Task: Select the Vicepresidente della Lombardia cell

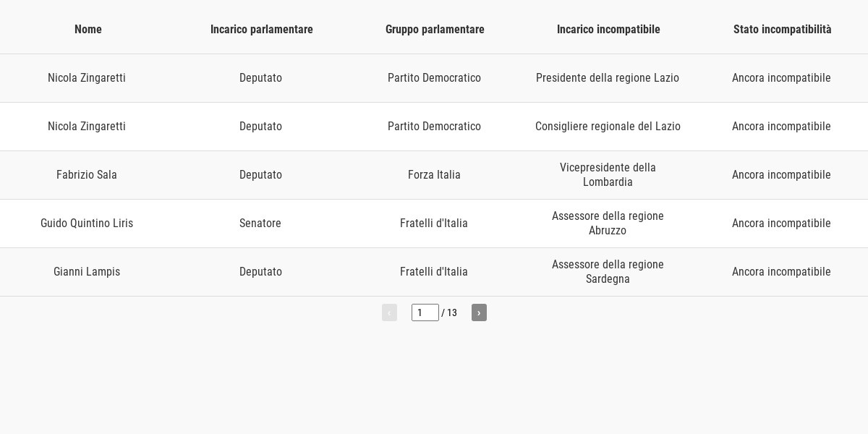Action: (608, 175)
